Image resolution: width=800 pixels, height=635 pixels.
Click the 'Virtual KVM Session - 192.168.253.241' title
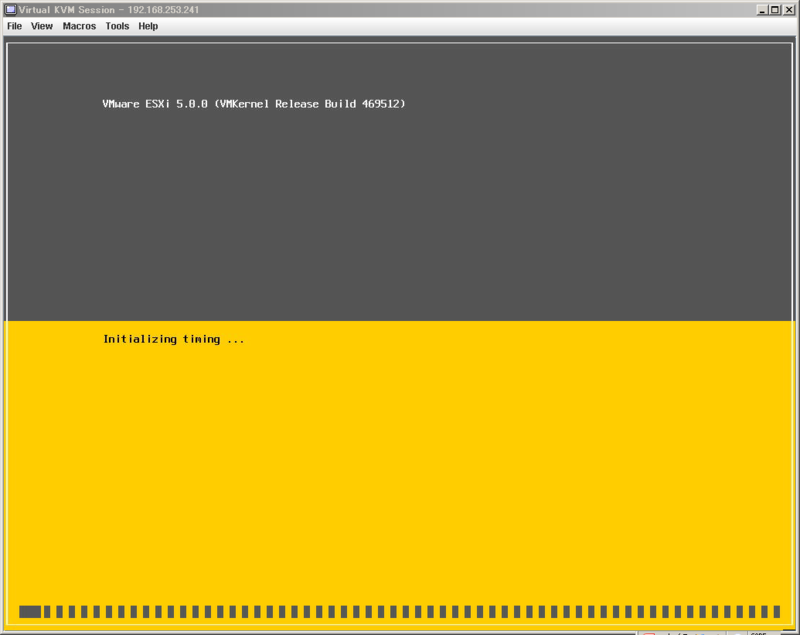[x=109, y=10]
